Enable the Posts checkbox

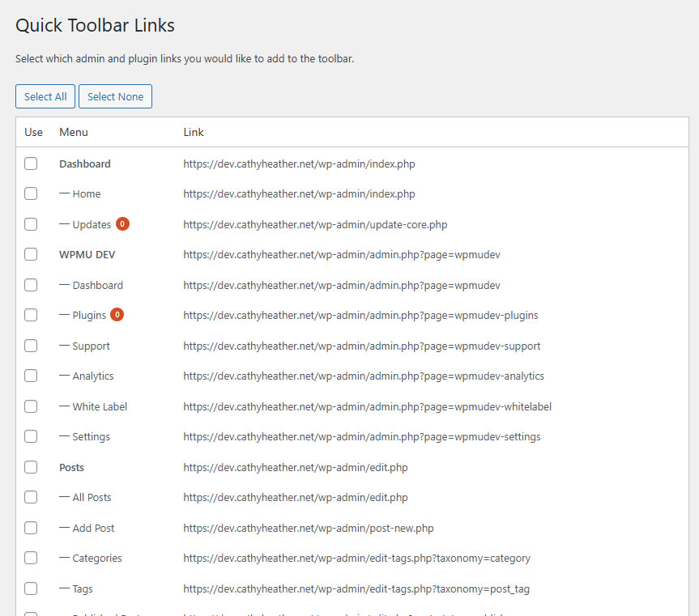coord(31,467)
